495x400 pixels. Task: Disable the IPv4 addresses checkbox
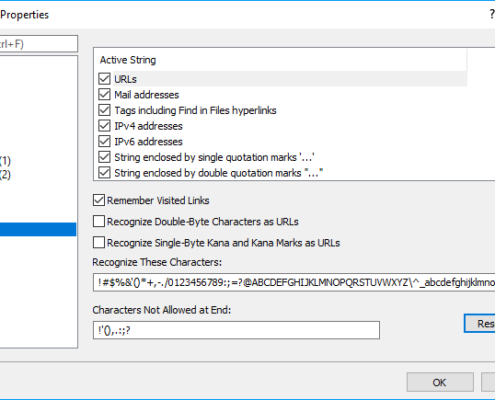[104, 126]
